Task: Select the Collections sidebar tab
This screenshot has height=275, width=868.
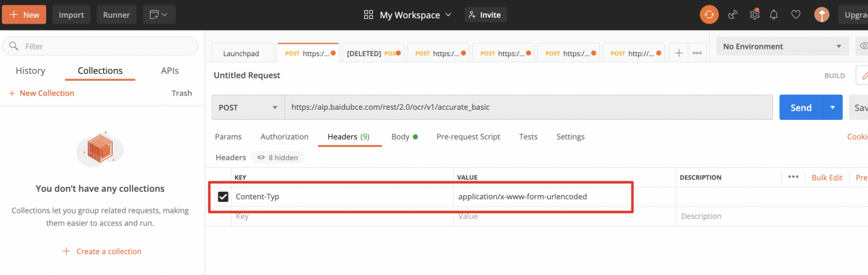Action: click(x=100, y=70)
